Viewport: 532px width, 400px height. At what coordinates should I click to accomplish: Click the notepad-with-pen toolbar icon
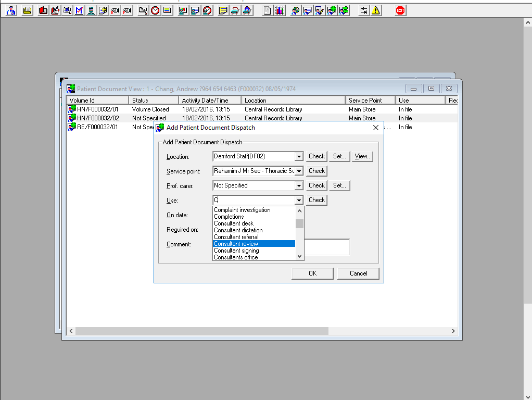(55, 10)
